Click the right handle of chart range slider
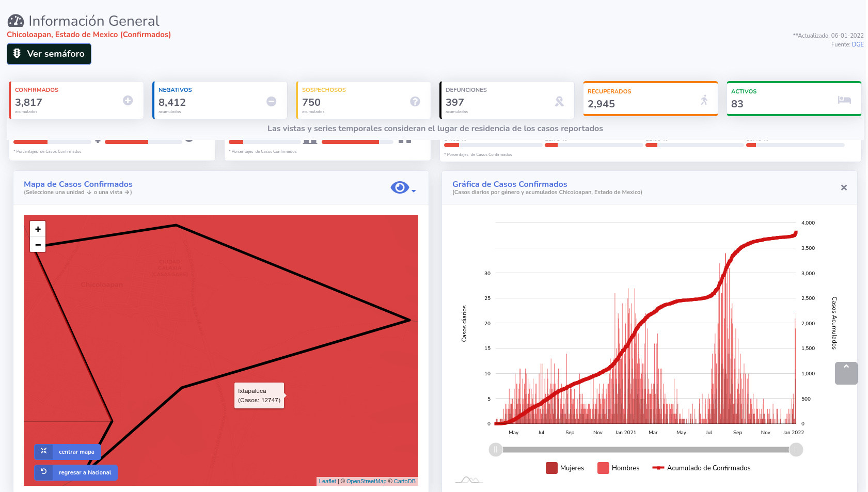Image resolution: width=868 pixels, height=492 pixels. [796, 450]
